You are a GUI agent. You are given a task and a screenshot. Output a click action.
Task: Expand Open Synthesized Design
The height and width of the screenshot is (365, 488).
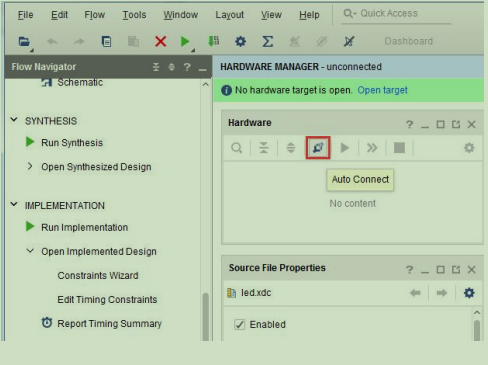click(30, 166)
